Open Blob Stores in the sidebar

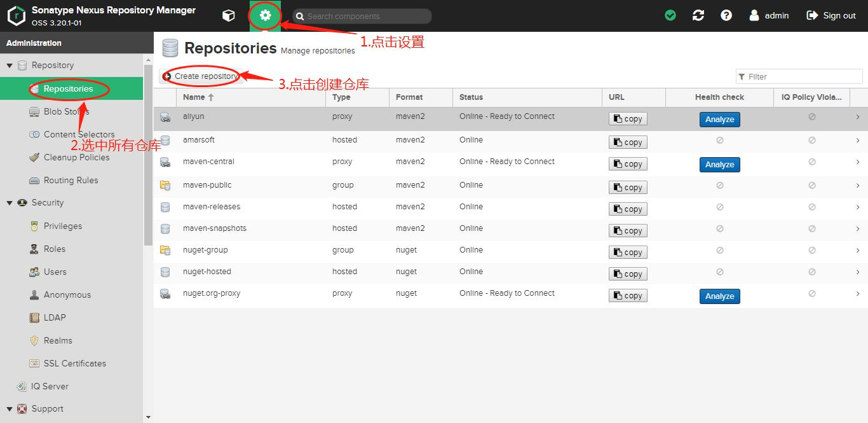tap(71, 111)
